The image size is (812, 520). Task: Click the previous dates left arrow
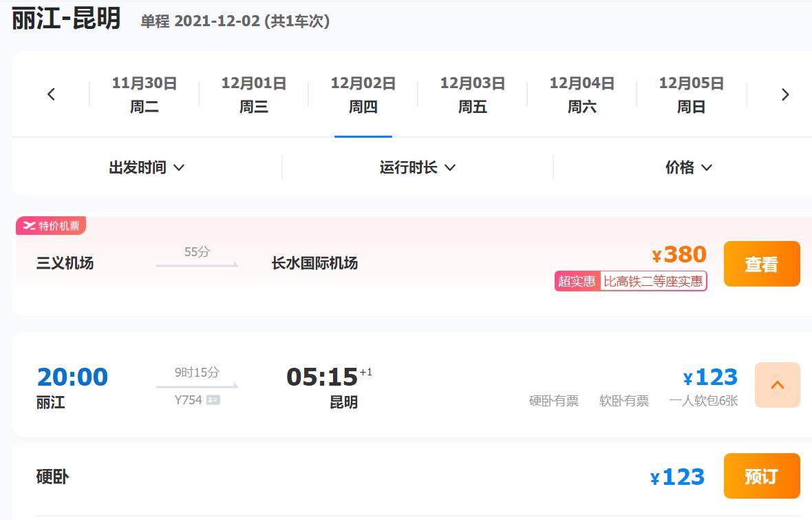pos(51,94)
